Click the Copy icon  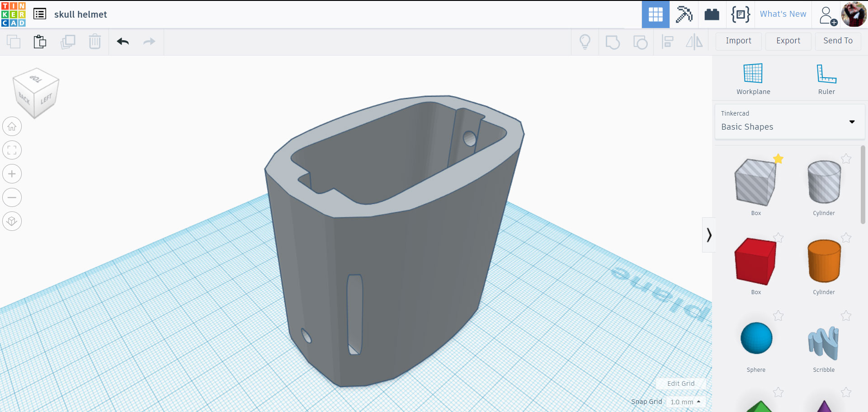(14, 42)
